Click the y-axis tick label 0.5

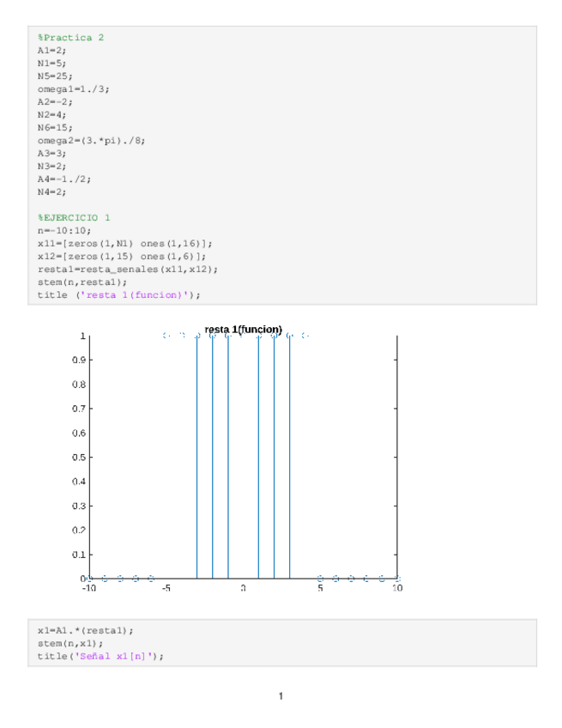pos(78,458)
